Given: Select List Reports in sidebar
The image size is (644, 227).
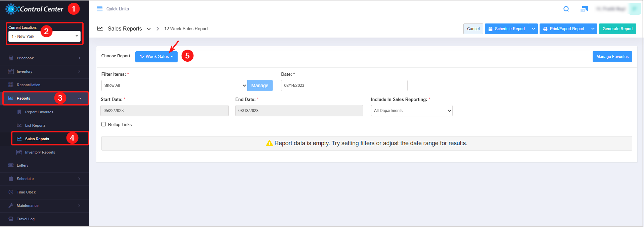Looking at the screenshot, I should coord(35,125).
